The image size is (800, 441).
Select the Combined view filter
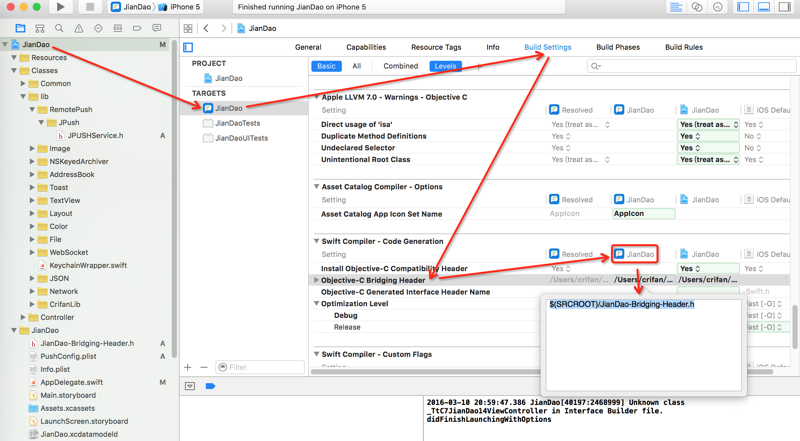click(x=401, y=66)
